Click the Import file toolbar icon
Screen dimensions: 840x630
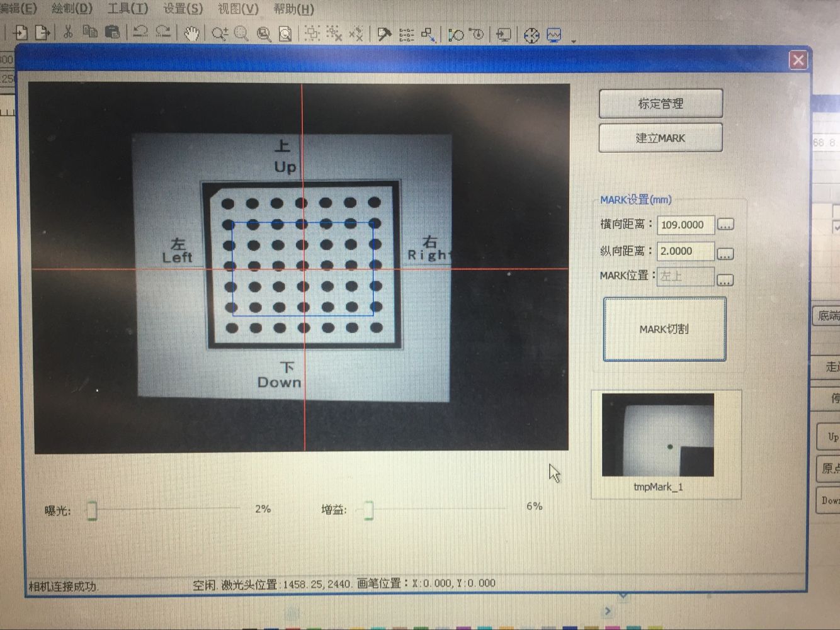tap(20, 33)
